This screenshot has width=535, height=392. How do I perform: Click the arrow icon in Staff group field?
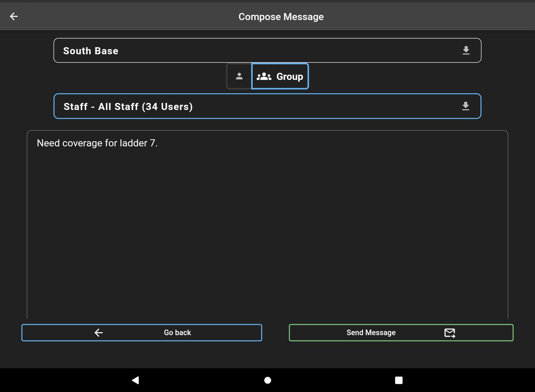click(466, 106)
